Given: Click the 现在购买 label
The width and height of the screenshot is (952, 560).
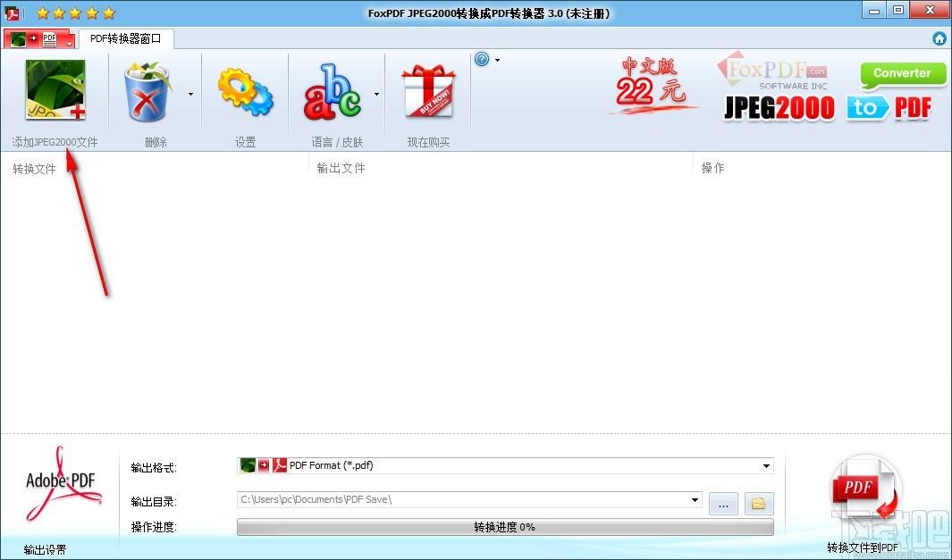Looking at the screenshot, I should click(429, 142).
